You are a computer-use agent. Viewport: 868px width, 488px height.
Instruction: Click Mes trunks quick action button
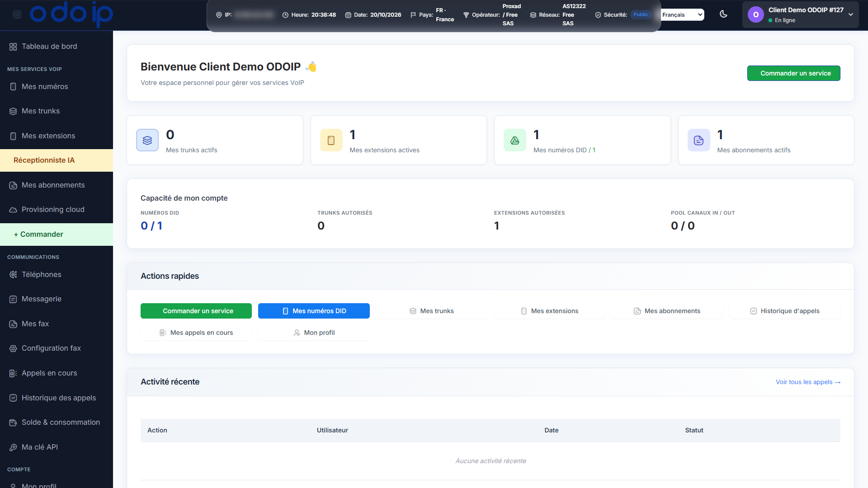[x=431, y=311]
